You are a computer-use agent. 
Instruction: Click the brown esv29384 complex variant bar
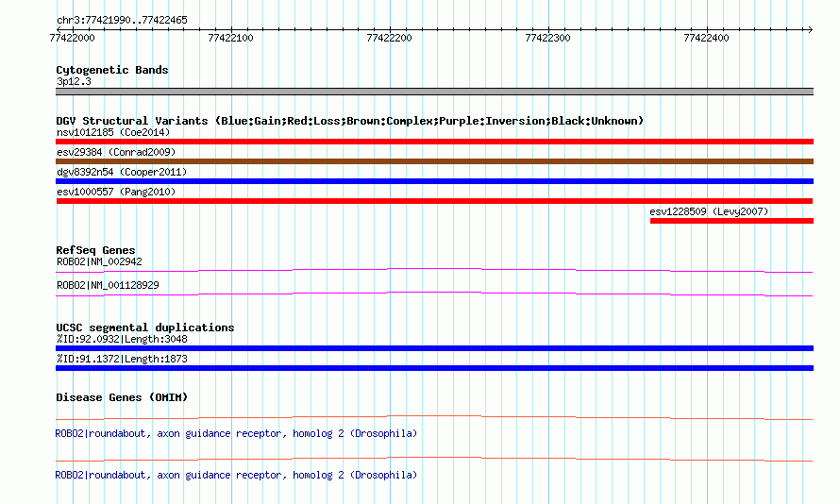[x=434, y=161]
